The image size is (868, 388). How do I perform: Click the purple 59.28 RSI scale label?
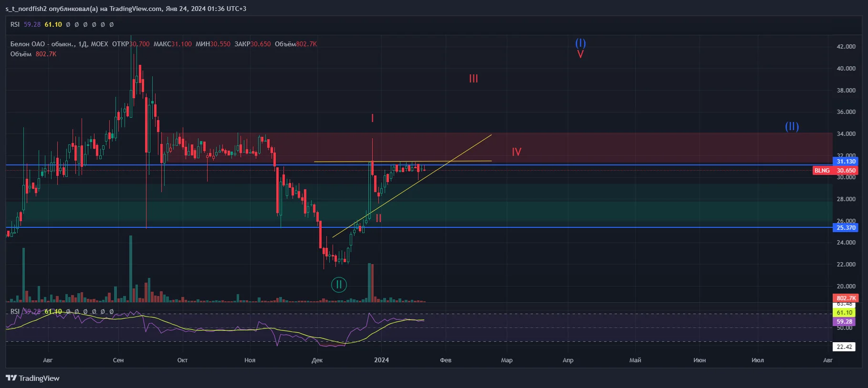pyautogui.click(x=844, y=322)
